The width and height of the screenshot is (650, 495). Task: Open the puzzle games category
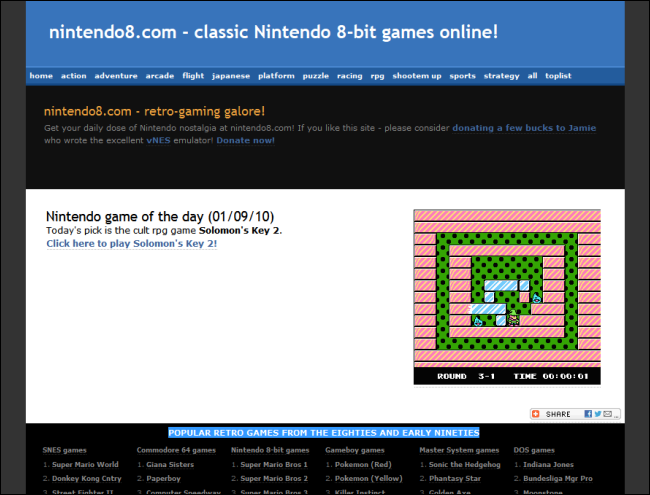coord(315,76)
